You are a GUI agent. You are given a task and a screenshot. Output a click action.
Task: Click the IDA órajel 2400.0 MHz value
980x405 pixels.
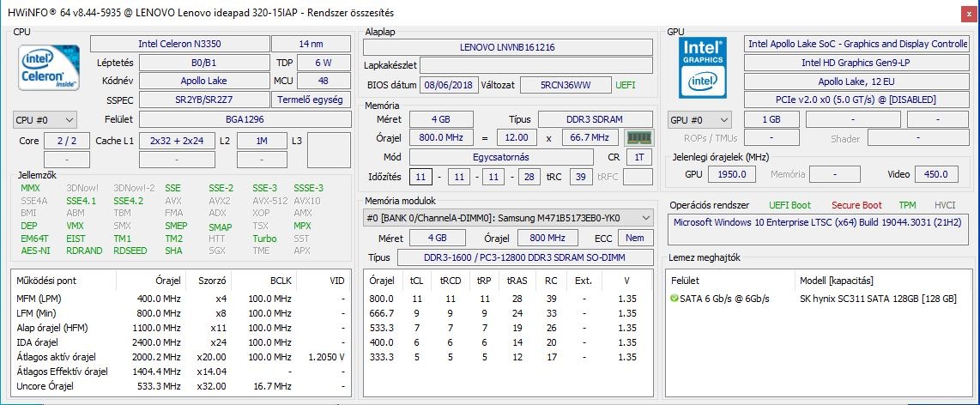click(156, 342)
